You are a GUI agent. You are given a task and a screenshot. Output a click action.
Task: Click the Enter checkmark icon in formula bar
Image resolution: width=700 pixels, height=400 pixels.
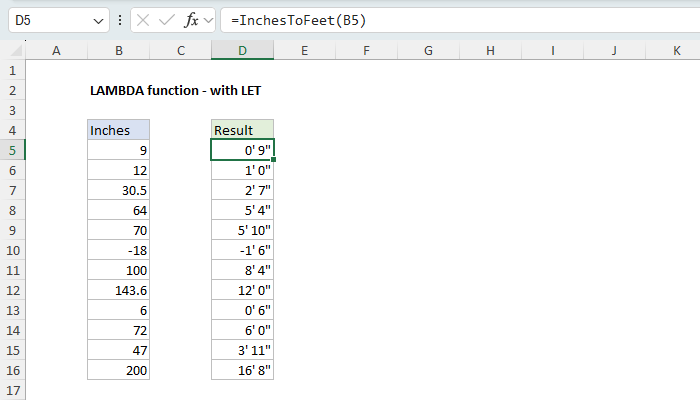[x=167, y=20]
